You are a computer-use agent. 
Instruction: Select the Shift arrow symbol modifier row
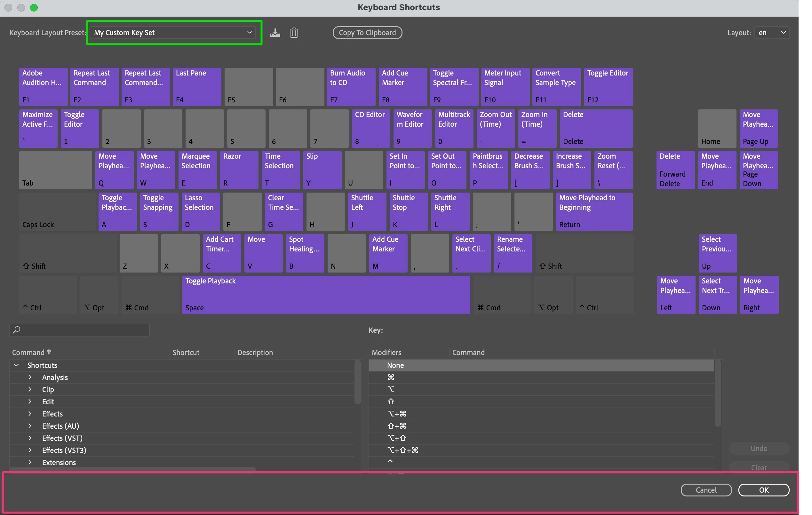(391, 401)
